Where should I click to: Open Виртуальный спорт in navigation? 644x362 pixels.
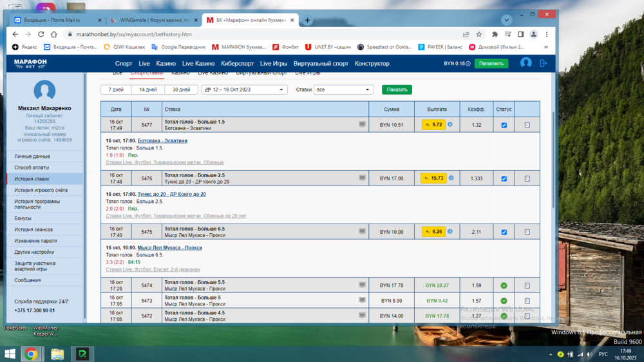pyautogui.click(x=321, y=64)
